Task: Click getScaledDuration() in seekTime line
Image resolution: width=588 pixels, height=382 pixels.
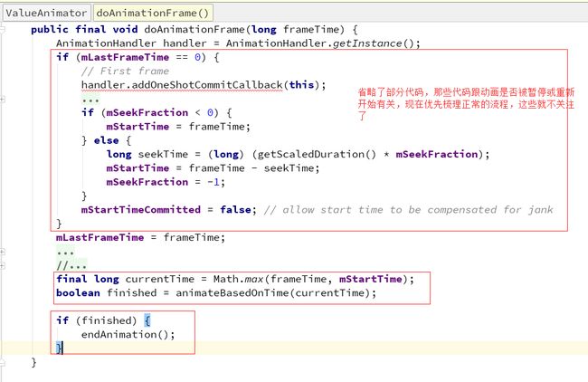Action: 317,154
